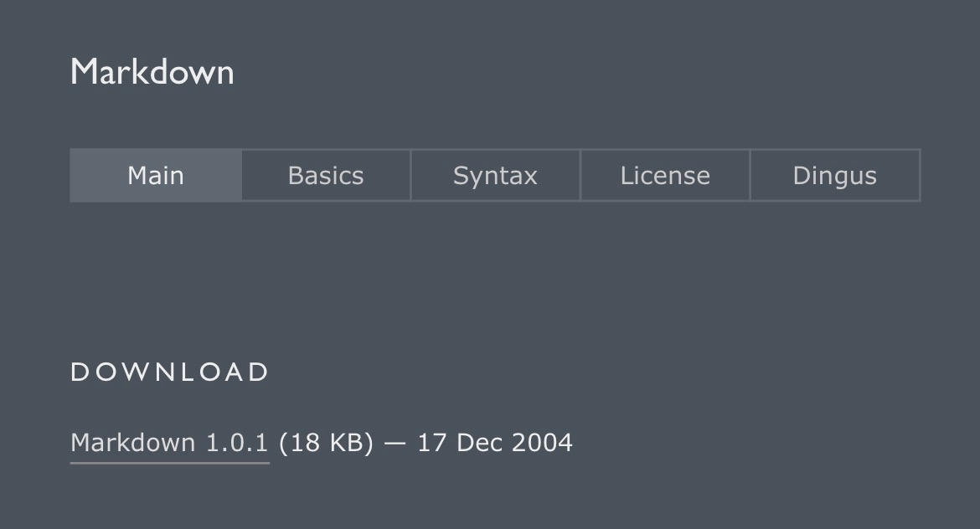The image size is (980, 529).
Task: Open the Basics tab
Action: (326, 176)
